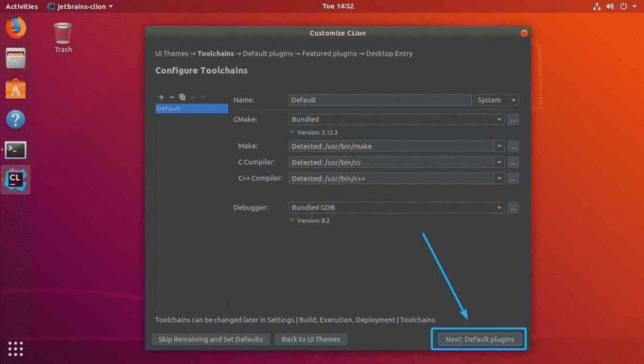Open the jetbrains-clion app menu

tap(80, 6)
